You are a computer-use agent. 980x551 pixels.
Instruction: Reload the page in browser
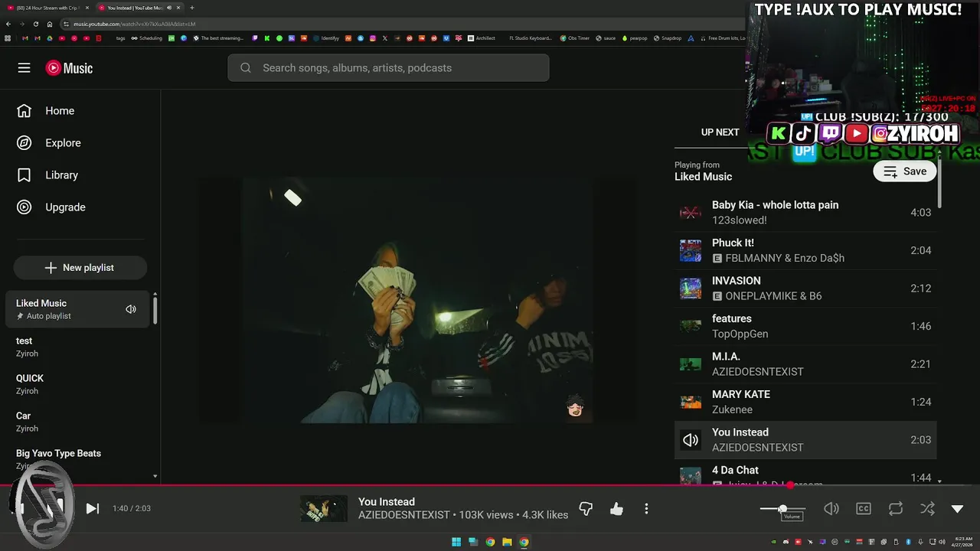click(35, 24)
